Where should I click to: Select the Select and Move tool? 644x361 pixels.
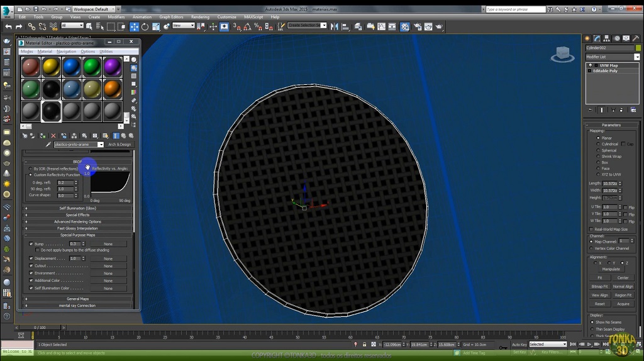pos(134,26)
